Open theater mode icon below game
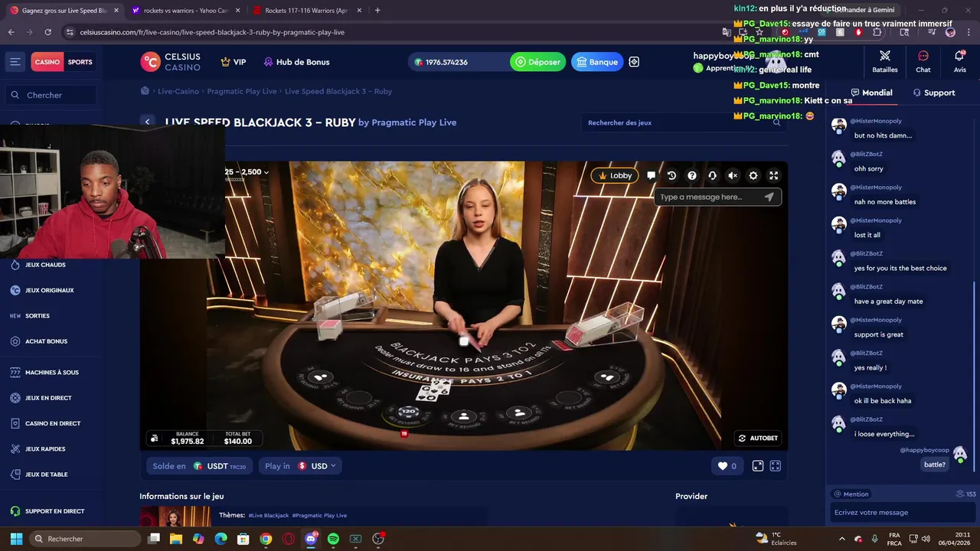 pos(758,466)
